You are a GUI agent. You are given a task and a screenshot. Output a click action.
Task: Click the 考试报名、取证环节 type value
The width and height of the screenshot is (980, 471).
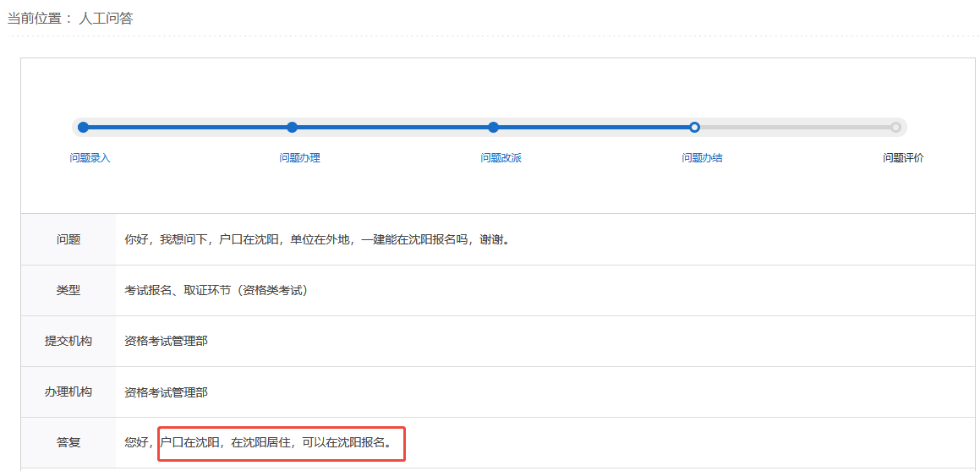point(216,290)
